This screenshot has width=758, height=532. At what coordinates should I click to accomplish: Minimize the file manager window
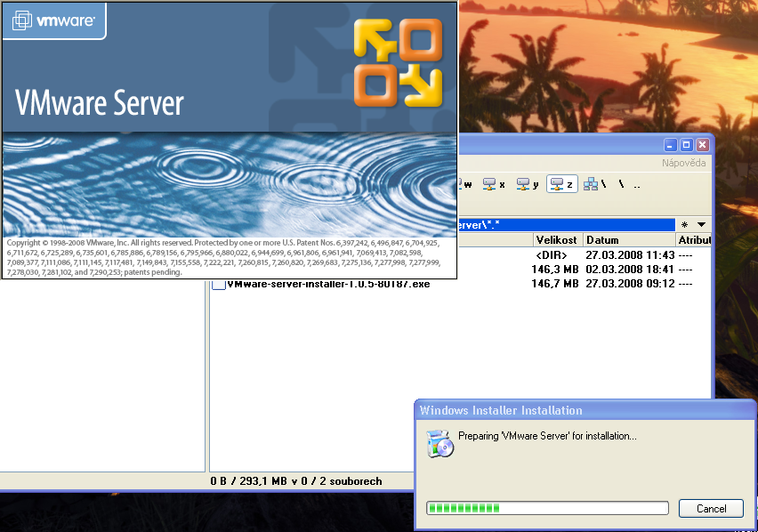pyautogui.click(x=670, y=145)
